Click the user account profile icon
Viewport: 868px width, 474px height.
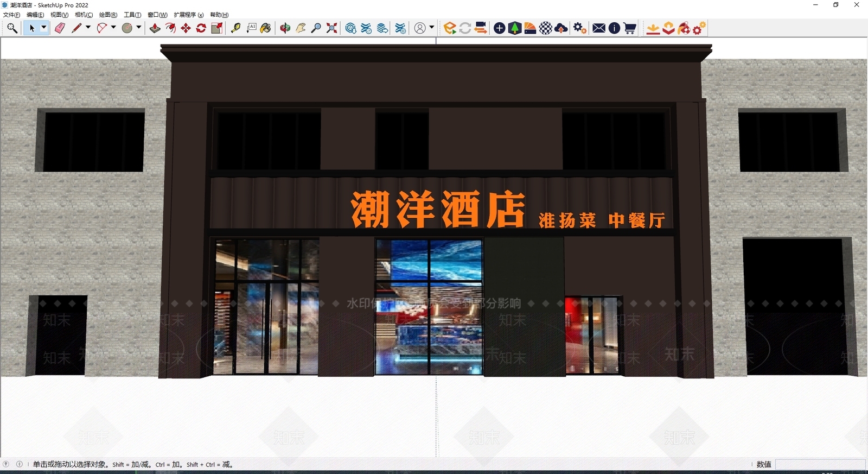coord(420,28)
